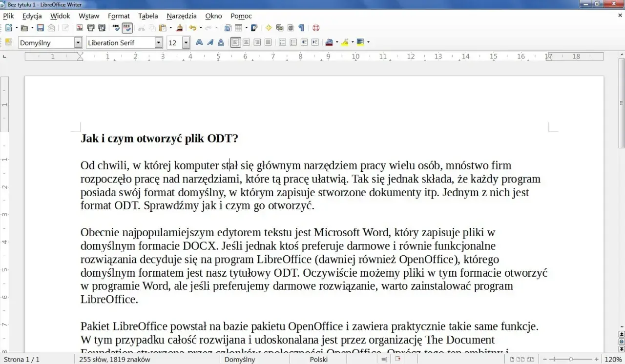The width and height of the screenshot is (625, 364).
Task: Click the 120% zoom level
Action: tap(613, 360)
